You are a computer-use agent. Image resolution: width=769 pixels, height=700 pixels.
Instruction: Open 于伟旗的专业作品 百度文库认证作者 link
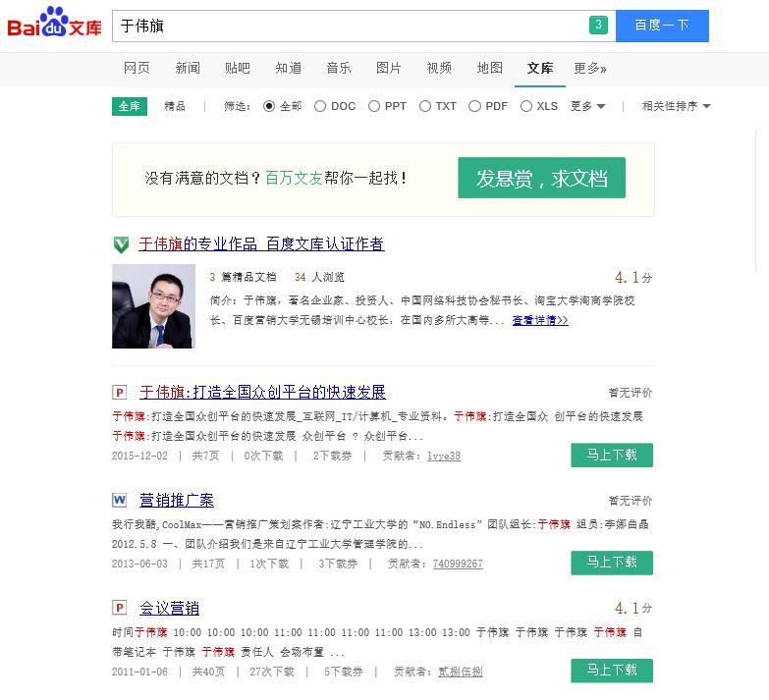click(261, 244)
